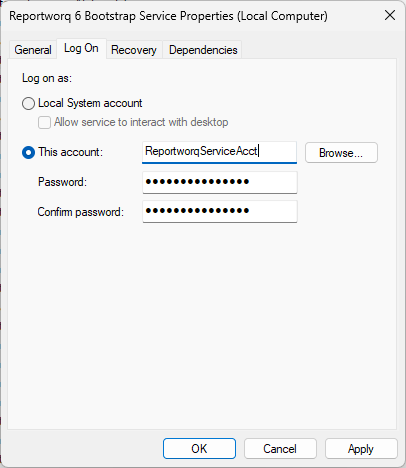Click the Password field

pyautogui.click(x=220, y=182)
